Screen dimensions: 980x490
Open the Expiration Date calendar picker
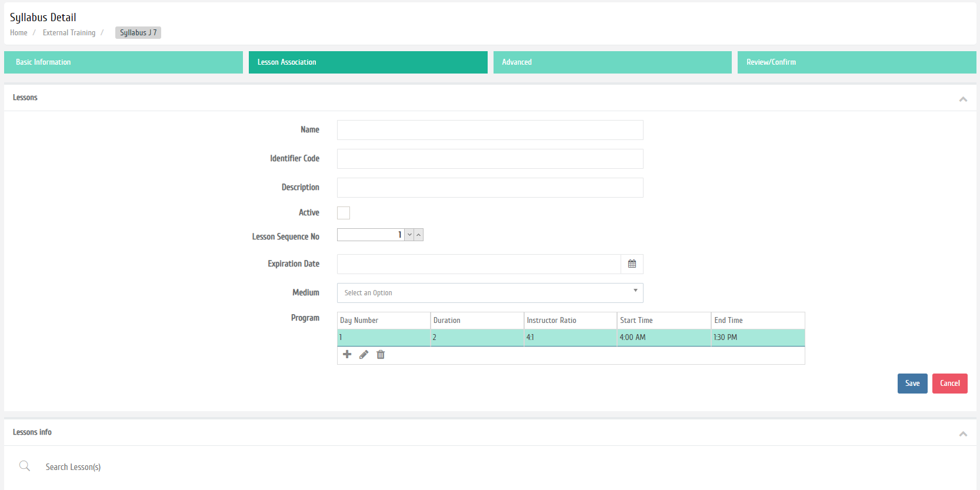pyautogui.click(x=632, y=264)
